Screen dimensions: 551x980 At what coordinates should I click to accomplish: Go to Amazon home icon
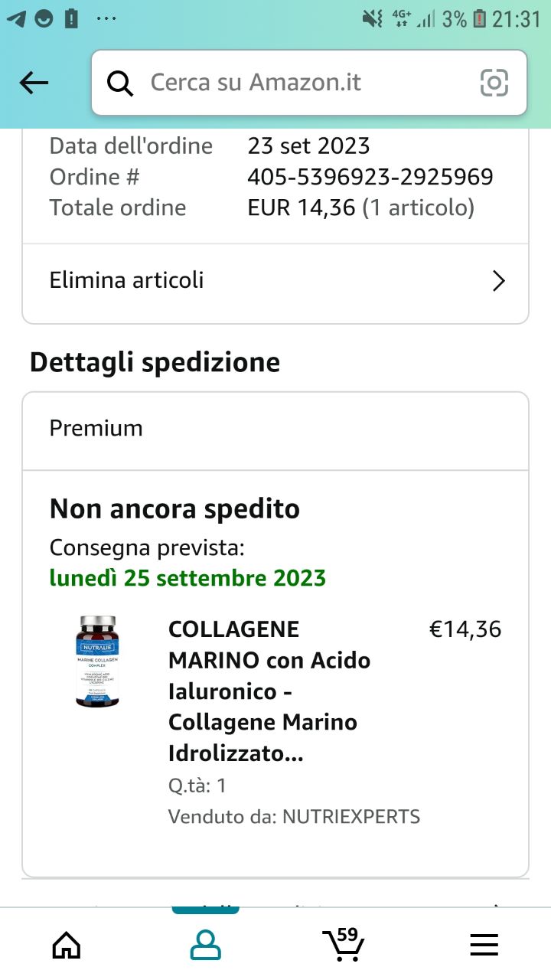66,945
